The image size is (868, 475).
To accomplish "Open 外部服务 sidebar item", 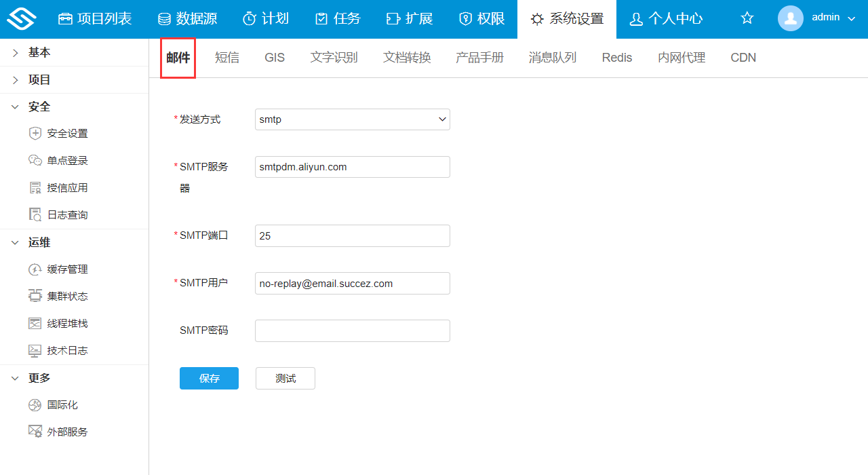I will click(x=67, y=432).
